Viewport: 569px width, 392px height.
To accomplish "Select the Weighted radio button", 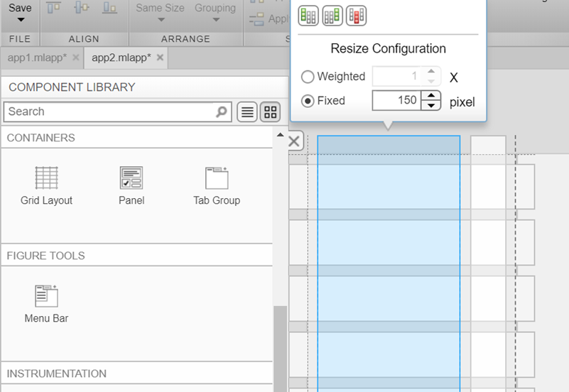I will [308, 77].
